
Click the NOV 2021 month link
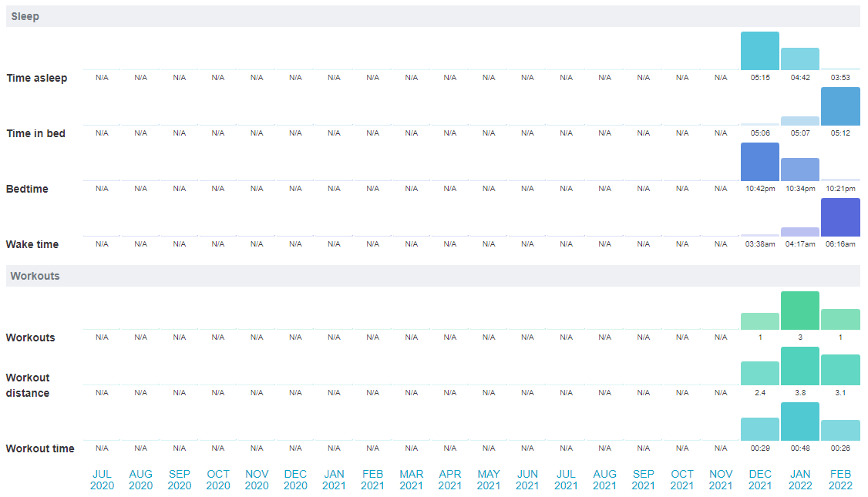721,479
